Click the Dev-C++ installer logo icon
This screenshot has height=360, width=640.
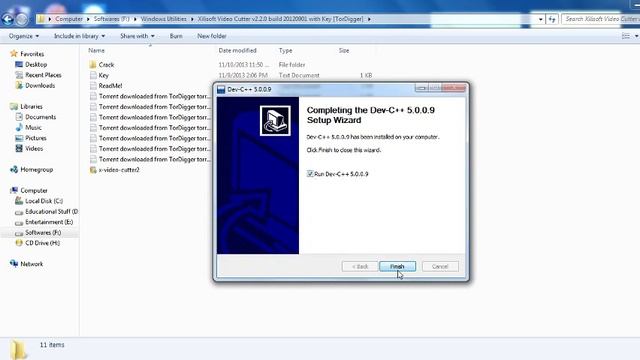pyautogui.click(x=275, y=120)
